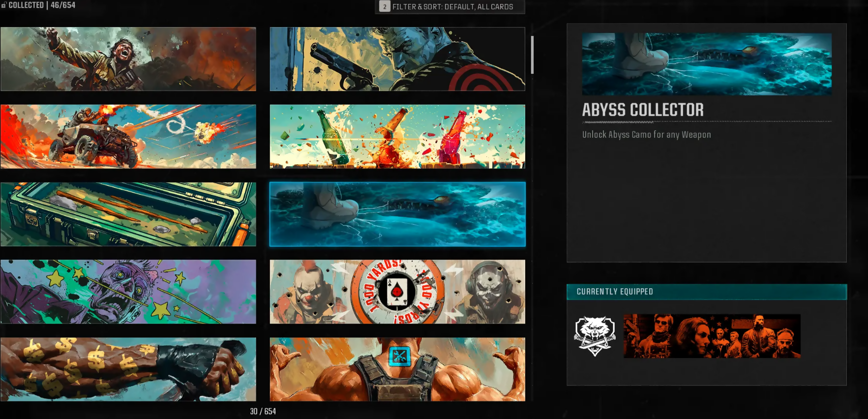Choose the clown and ace target card

pyautogui.click(x=397, y=292)
